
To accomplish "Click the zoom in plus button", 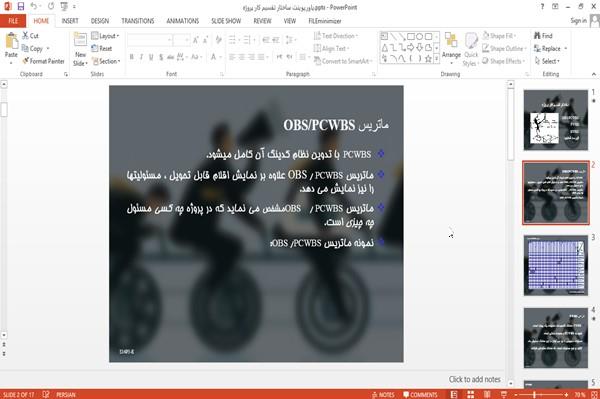I will coord(566,394).
